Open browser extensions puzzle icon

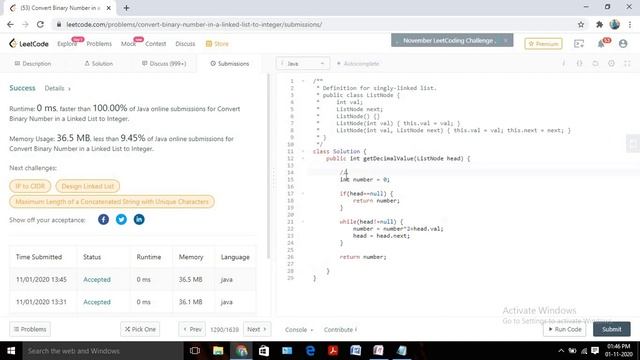[x=599, y=24]
